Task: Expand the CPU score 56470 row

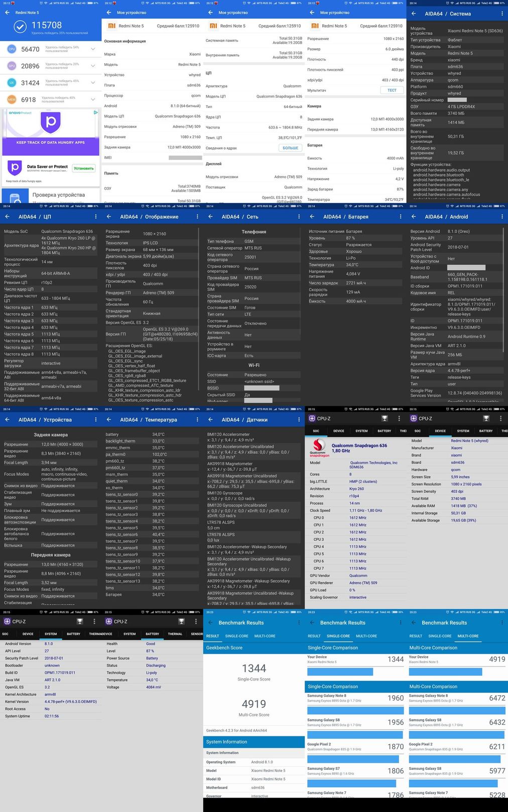Action: point(93,49)
